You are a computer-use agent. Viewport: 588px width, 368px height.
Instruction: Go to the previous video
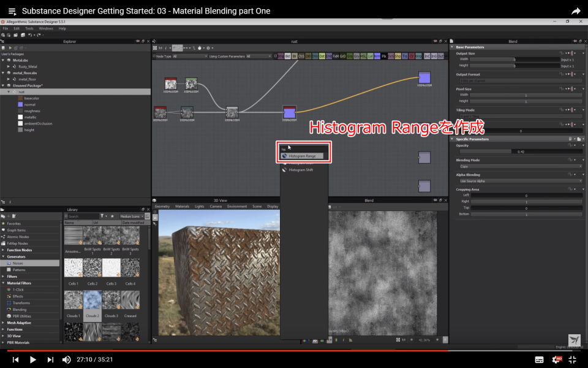pos(15,359)
